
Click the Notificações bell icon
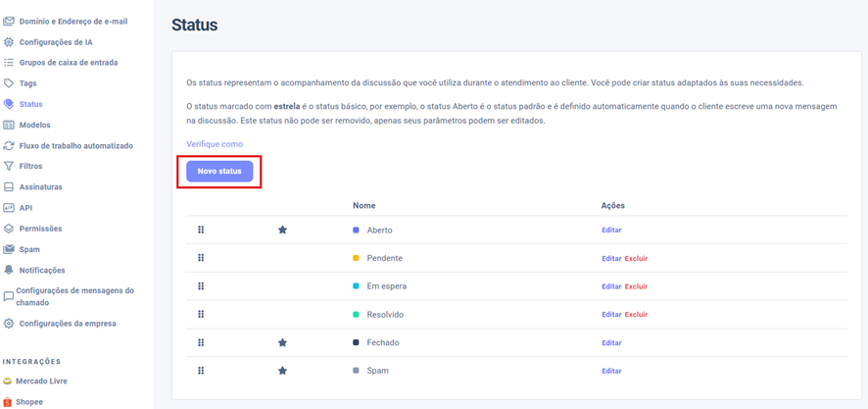coord(9,270)
